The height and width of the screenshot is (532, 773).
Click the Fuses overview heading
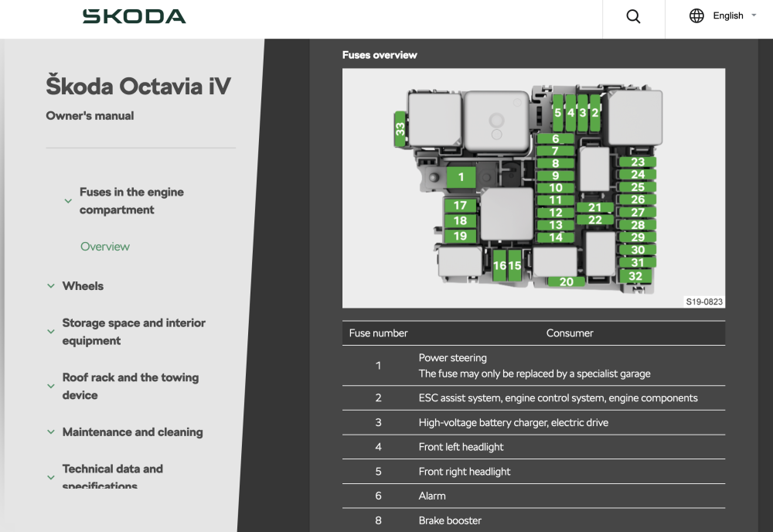[x=380, y=55]
